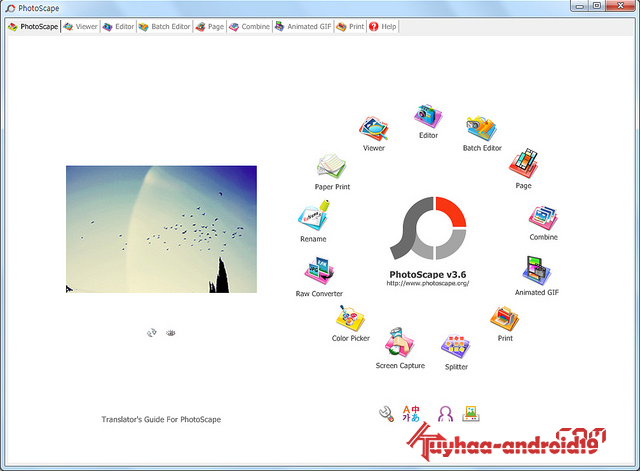The width and height of the screenshot is (641, 473).
Task: Open the photoscape.org website link
Action: (428, 283)
